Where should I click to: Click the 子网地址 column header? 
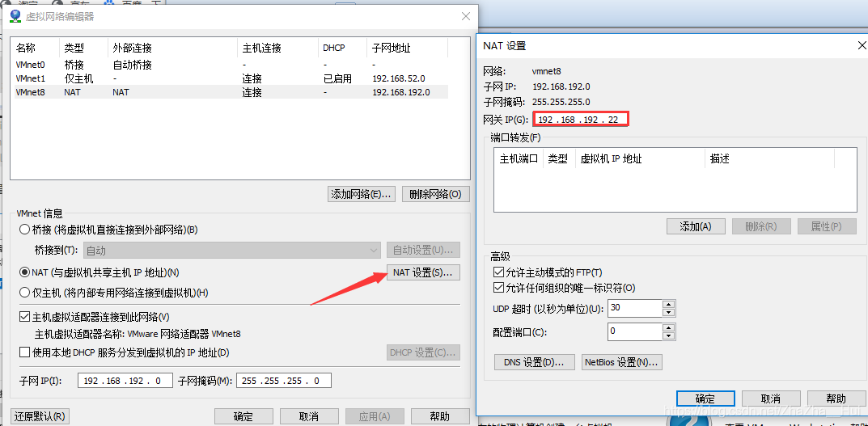[408, 49]
